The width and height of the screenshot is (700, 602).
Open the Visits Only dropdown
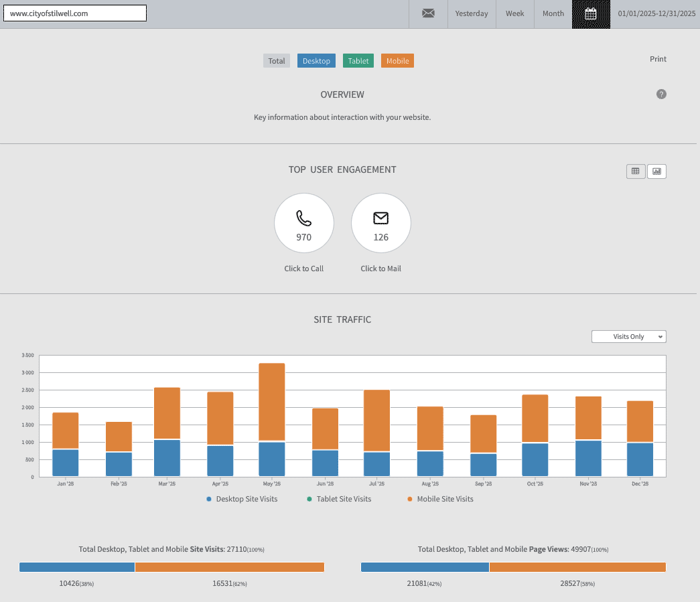[x=628, y=337]
